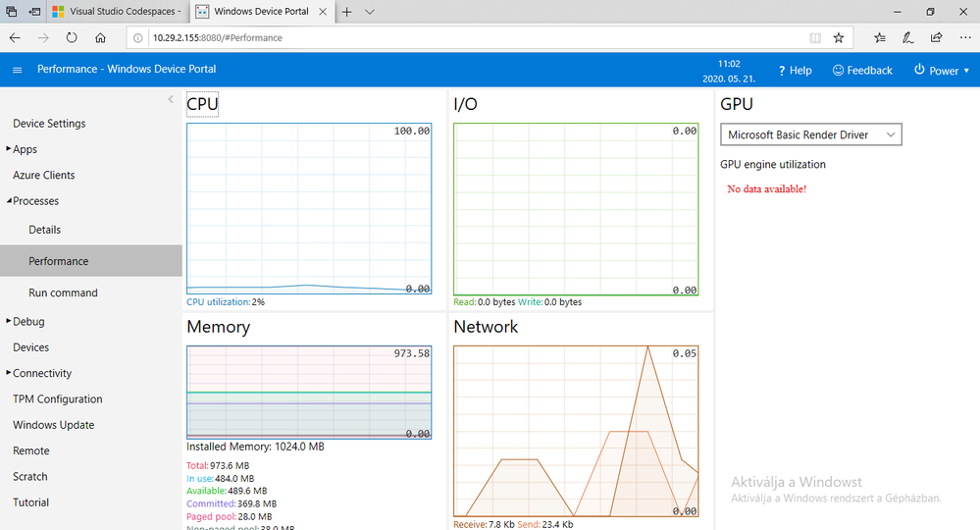Click the address bar URL
The width and height of the screenshot is (980, 530).
pyautogui.click(x=218, y=38)
